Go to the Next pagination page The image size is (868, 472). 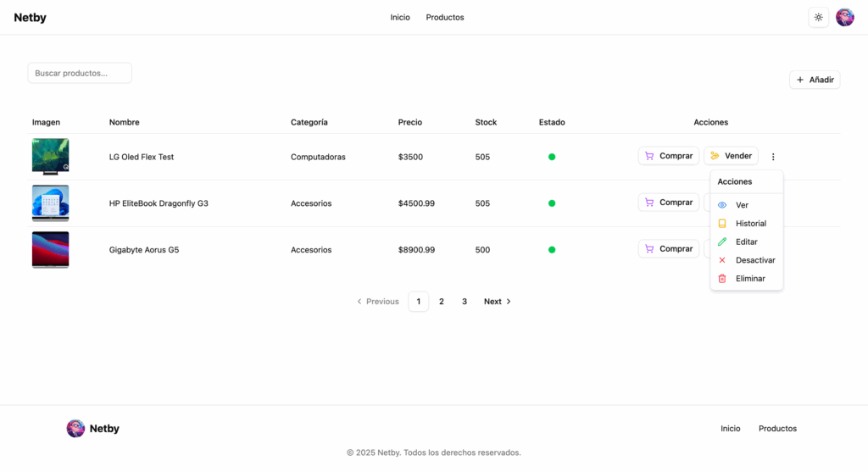click(x=497, y=302)
